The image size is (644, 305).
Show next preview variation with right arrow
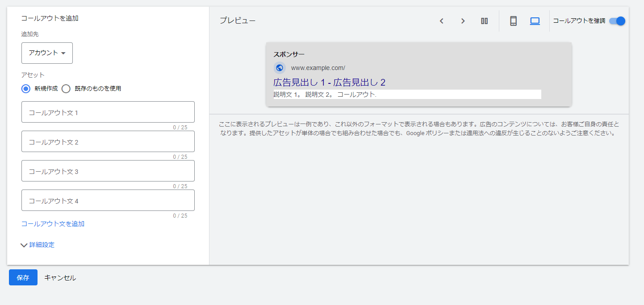(x=463, y=21)
